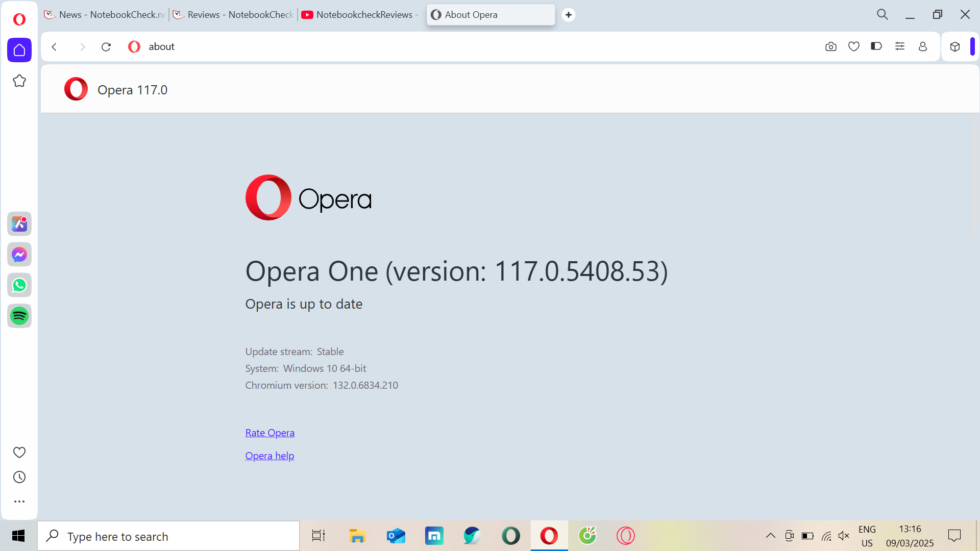Open the ENG US language indicator
The width and height of the screenshot is (980, 551).
click(867, 536)
